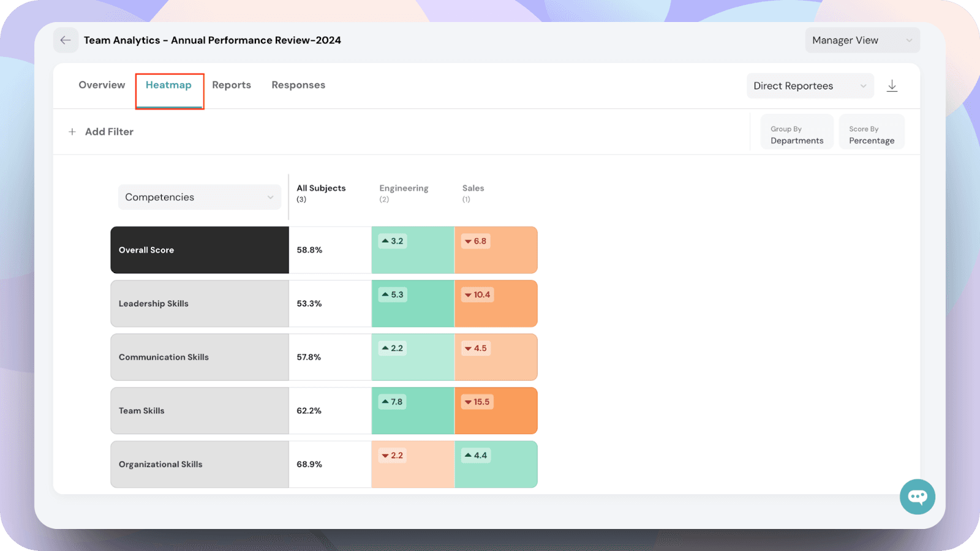The width and height of the screenshot is (980, 551).
Task: Change Score By Percentage setting
Action: point(871,135)
